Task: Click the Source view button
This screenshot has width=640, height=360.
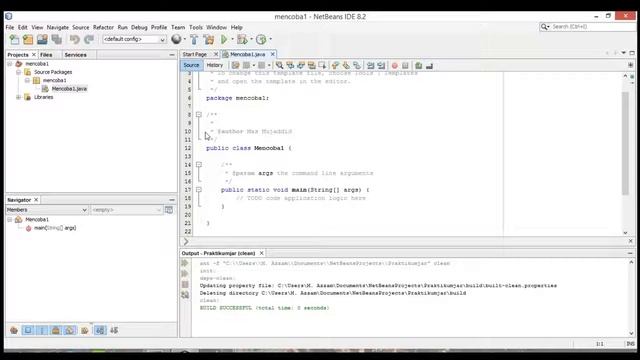Action: (191, 65)
